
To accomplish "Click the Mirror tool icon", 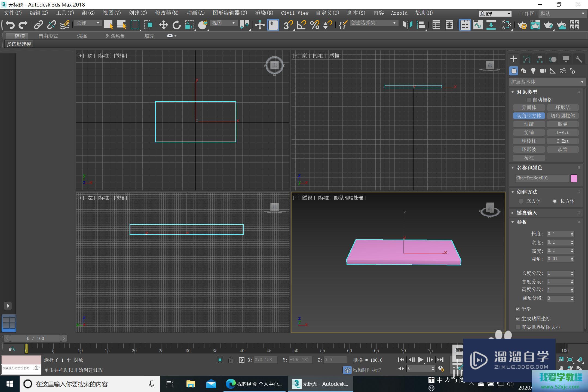I will (x=408, y=25).
